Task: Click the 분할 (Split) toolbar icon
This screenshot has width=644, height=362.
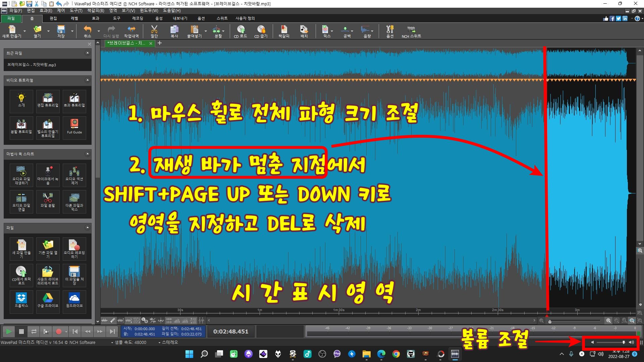Action: point(217,31)
